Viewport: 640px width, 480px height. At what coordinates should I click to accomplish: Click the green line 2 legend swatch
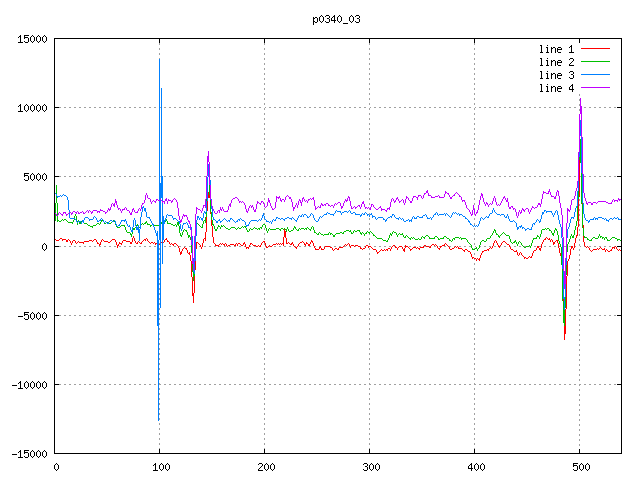pyautogui.click(x=596, y=62)
